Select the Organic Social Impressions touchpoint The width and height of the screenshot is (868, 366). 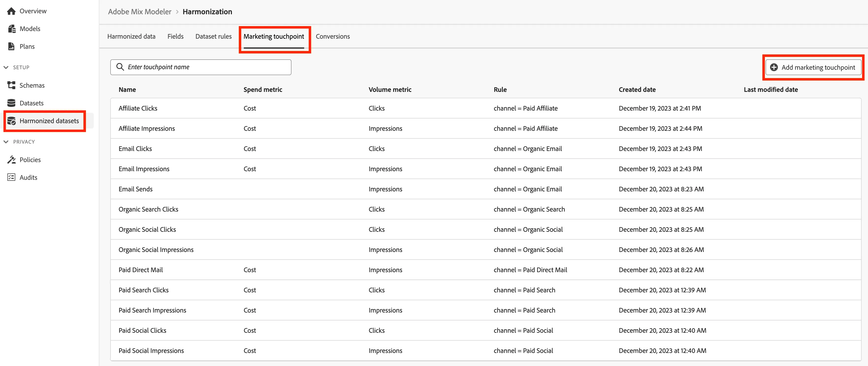tap(156, 250)
